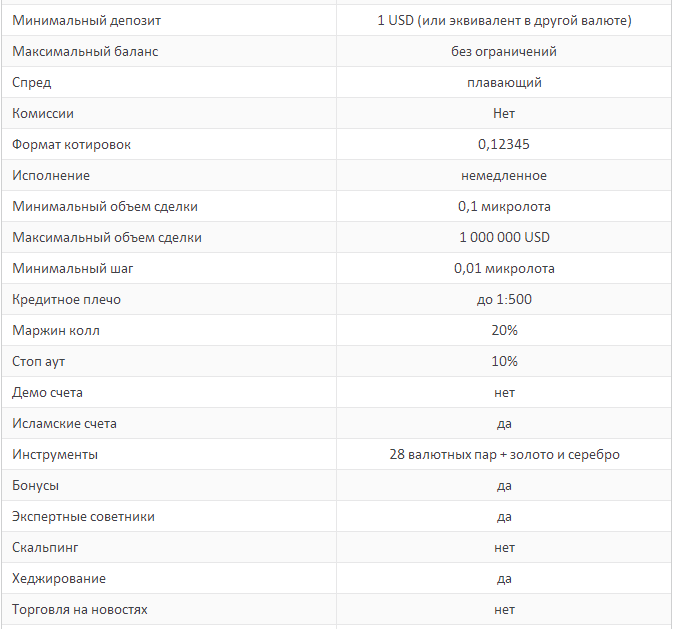
Task: Click the "Максимальный баланс" label
Action: click(85, 51)
